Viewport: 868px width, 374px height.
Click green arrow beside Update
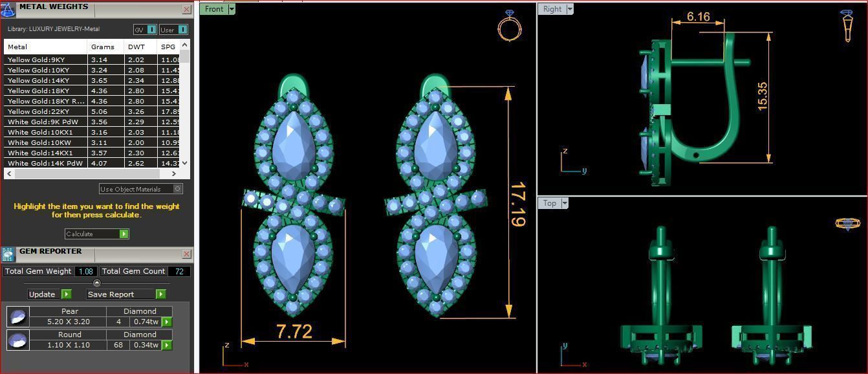coord(66,294)
